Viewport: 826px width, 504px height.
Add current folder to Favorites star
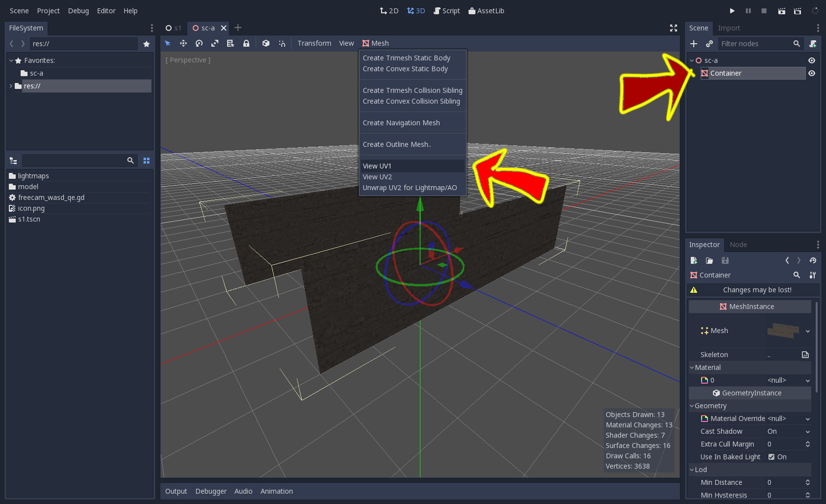click(147, 44)
